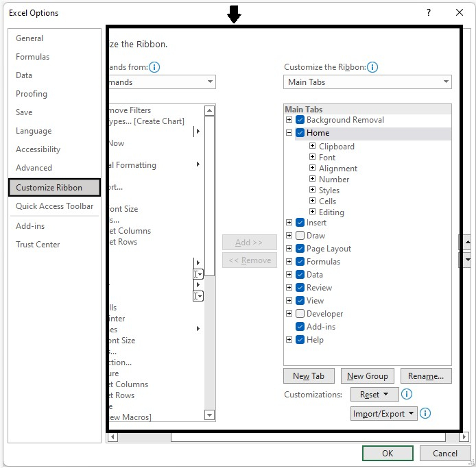Open the General options category
476x468 pixels.
point(29,38)
